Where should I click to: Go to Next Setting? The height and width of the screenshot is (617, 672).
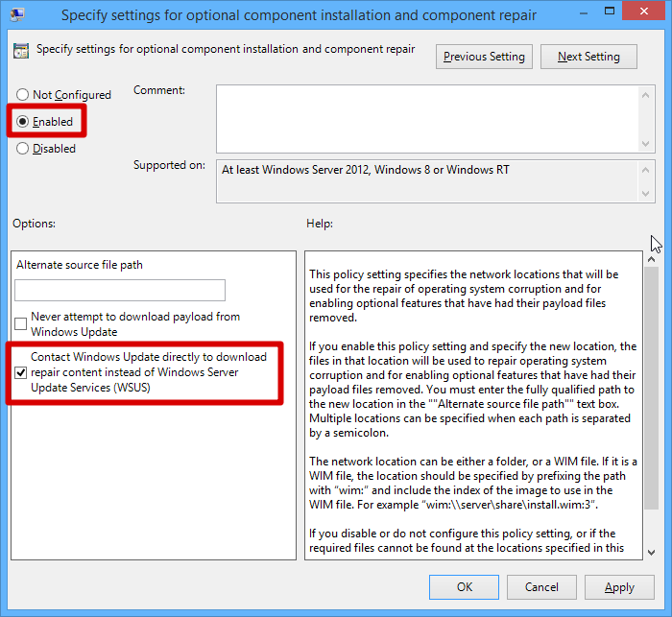pyautogui.click(x=588, y=57)
